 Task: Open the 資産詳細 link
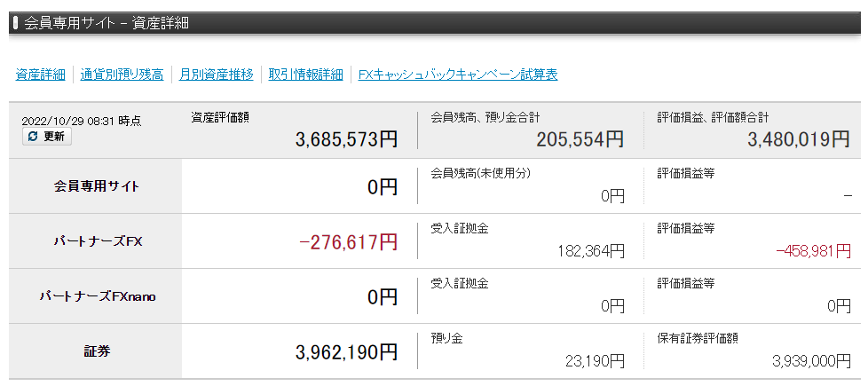(40, 75)
